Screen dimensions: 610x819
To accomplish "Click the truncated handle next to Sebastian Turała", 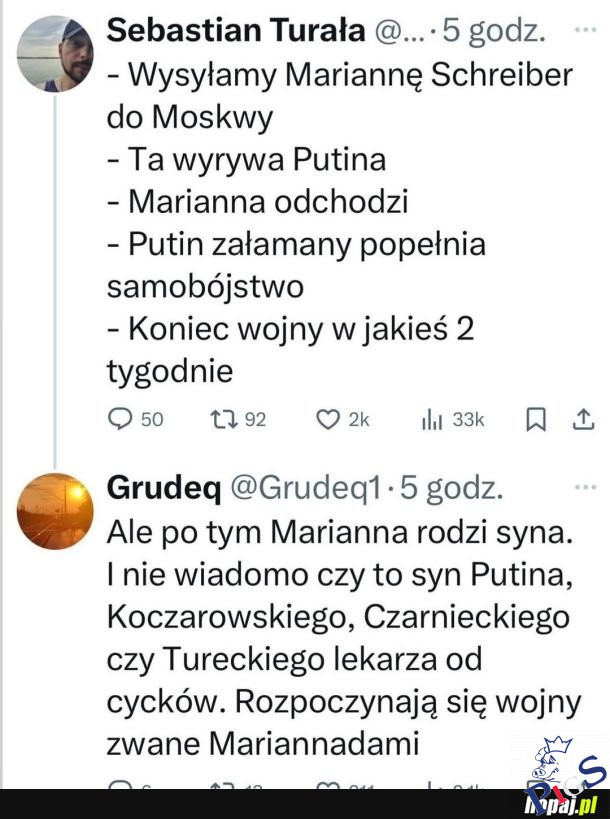I will pos(400,31).
